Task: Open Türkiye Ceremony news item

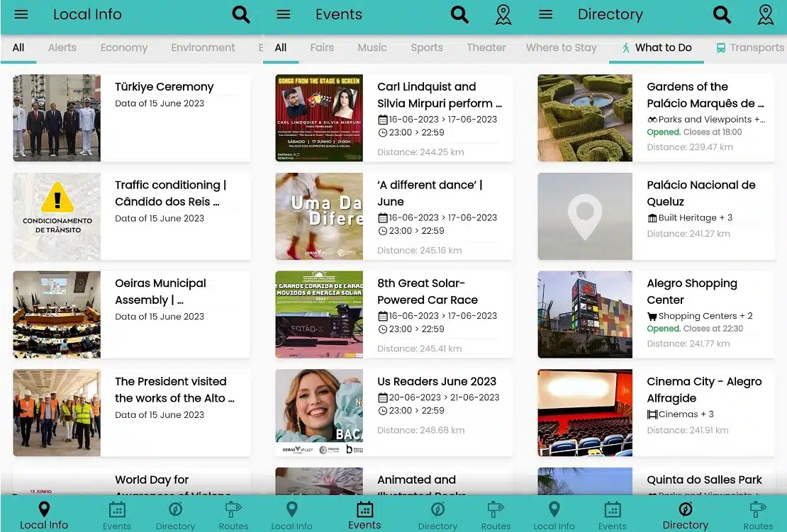Action: coord(131,118)
